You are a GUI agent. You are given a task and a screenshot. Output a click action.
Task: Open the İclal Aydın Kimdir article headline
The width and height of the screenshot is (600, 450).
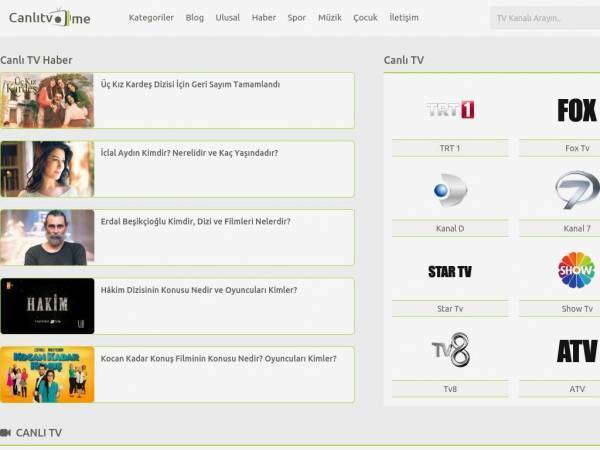[189, 153]
